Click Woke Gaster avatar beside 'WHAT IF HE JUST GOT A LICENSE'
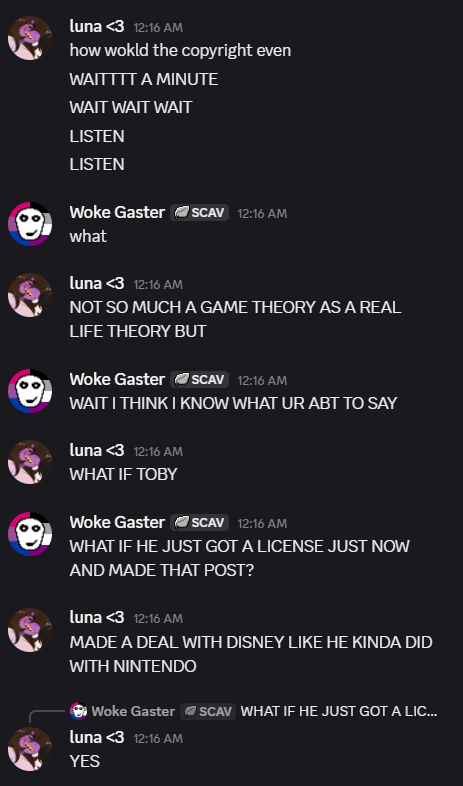This screenshot has width=463, height=786. click(x=30, y=534)
